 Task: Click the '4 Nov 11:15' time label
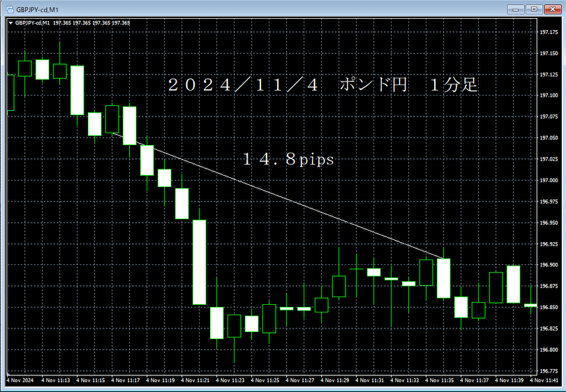tap(91, 380)
